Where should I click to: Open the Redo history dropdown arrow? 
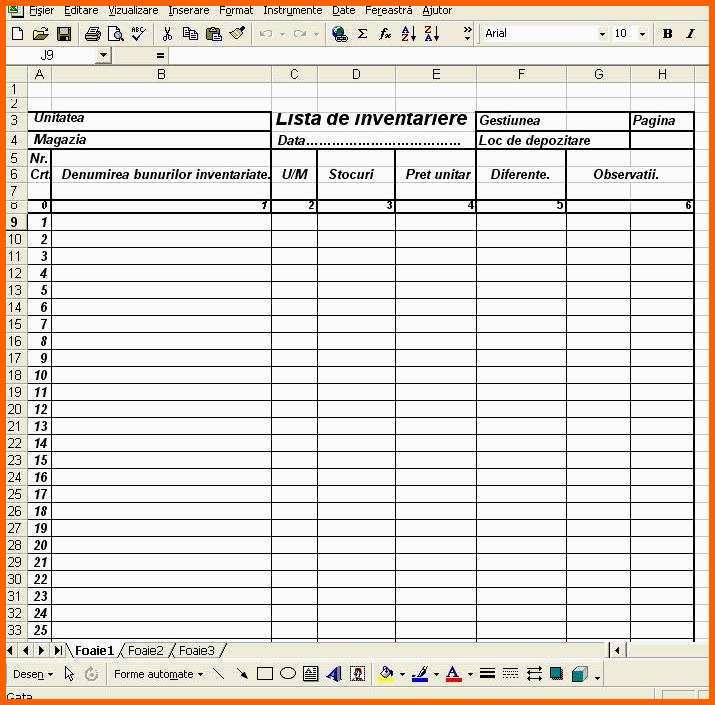point(316,34)
